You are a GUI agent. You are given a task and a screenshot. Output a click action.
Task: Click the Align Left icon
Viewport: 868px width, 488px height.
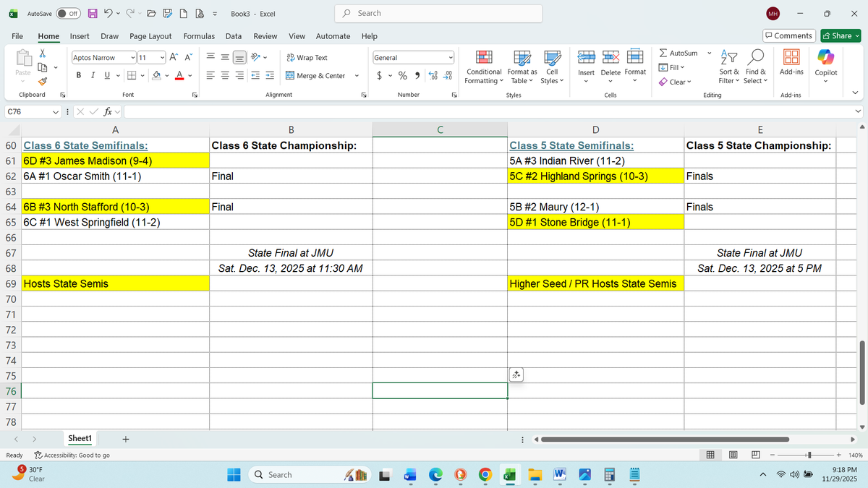[209, 75]
